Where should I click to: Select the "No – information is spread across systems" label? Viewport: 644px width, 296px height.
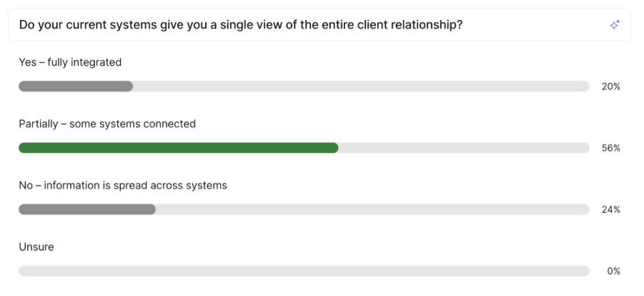[x=123, y=185]
